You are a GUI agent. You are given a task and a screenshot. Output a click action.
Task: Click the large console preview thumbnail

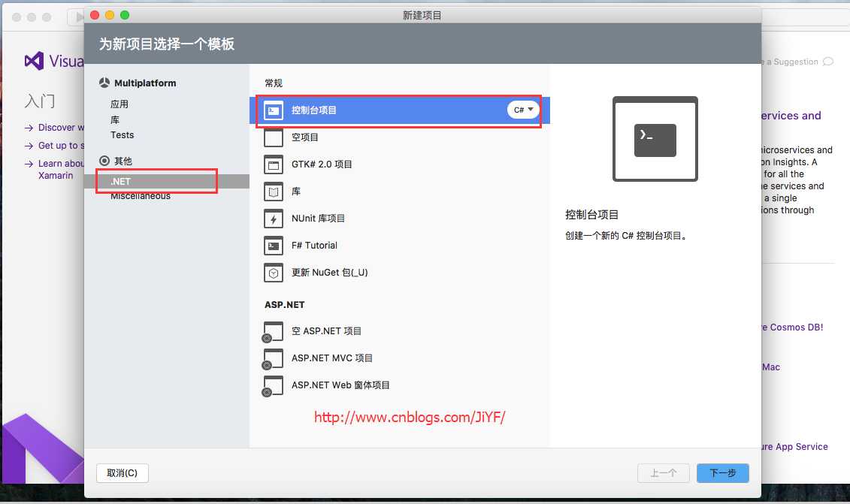point(655,139)
